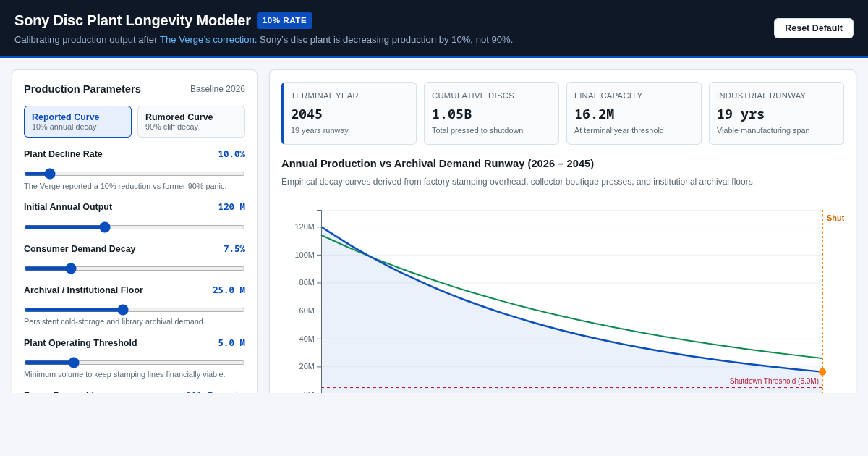Adjust the Plant Decline Rate slider
Screen dimensions: 868x456
pos(135,174)
